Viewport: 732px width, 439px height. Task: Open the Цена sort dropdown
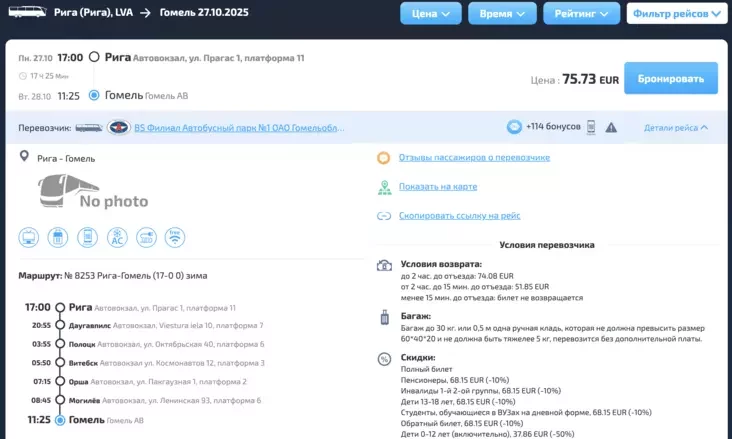[x=431, y=14]
